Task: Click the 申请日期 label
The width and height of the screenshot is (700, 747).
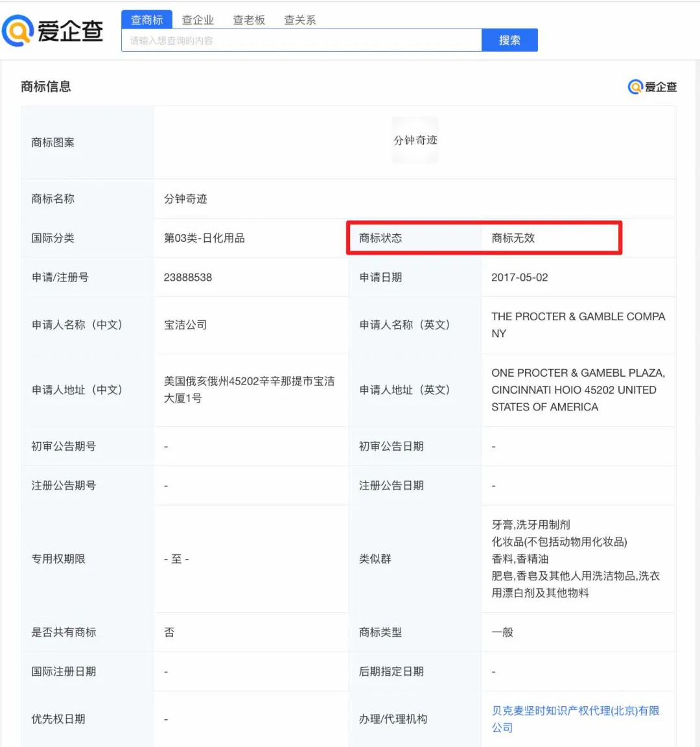Action: (x=380, y=278)
